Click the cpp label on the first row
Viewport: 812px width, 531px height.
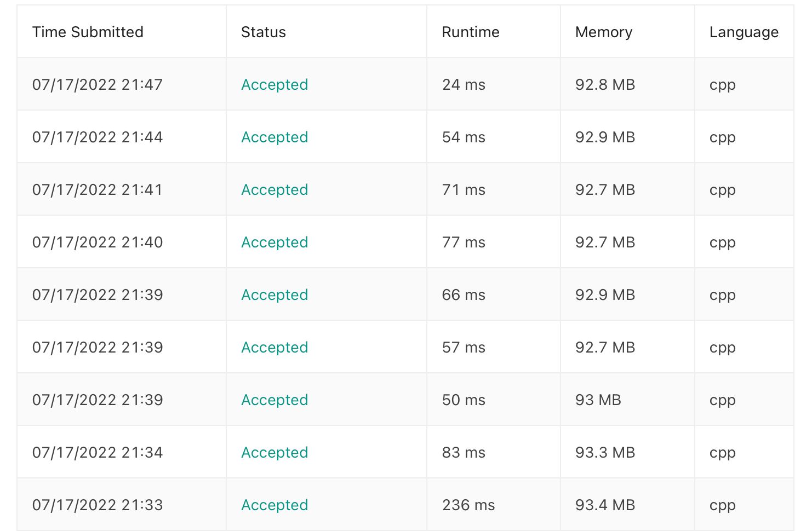coord(722,85)
